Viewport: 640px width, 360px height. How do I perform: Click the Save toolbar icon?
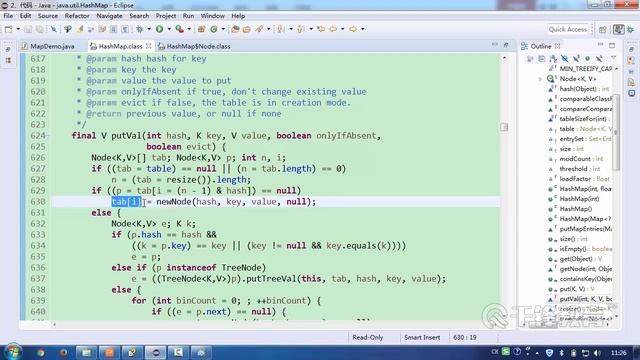[x=28, y=29]
